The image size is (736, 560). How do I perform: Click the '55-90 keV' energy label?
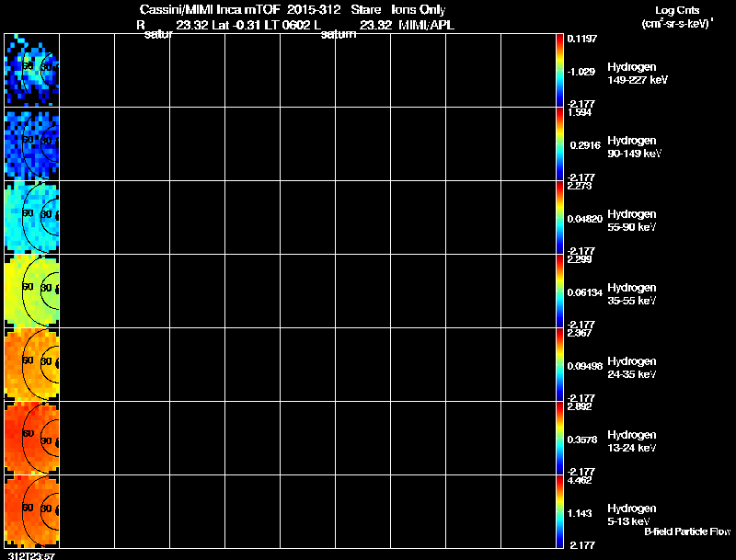point(632,227)
